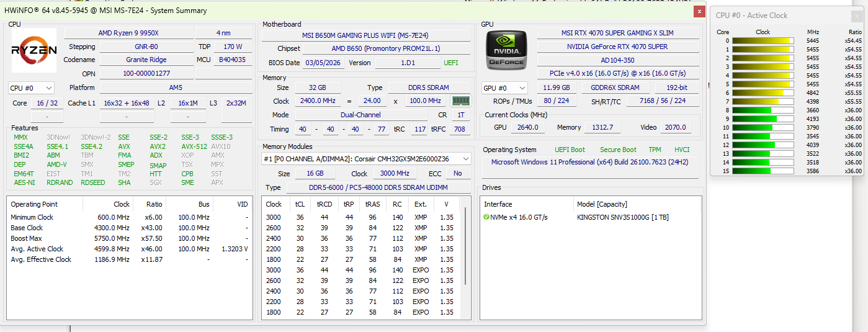Screen dimensions: 868x332
Task: Click the GPU memory clock 1312.7 value
Action: [602, 127]
